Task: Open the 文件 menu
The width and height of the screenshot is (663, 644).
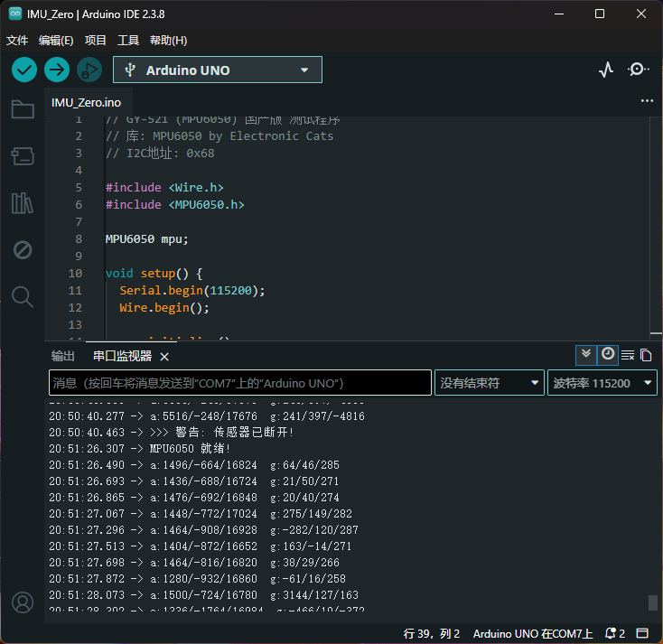Action: point(17,41)
